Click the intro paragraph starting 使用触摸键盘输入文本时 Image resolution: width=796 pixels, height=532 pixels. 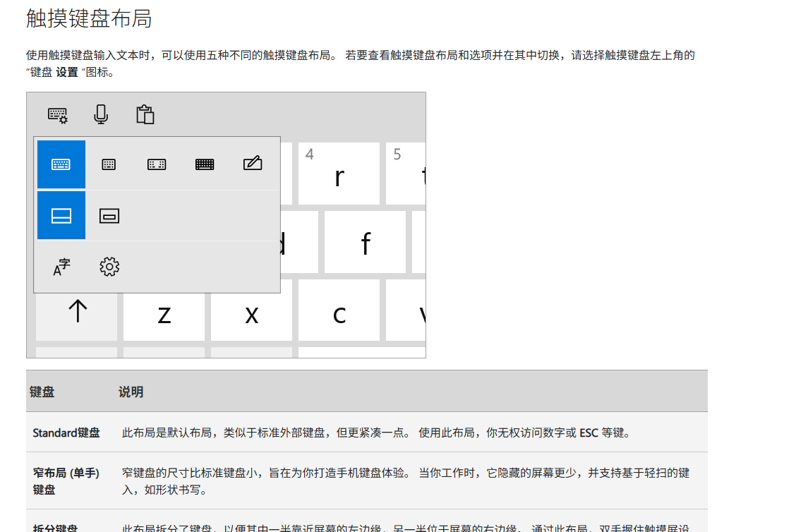(x=361, y=64)
